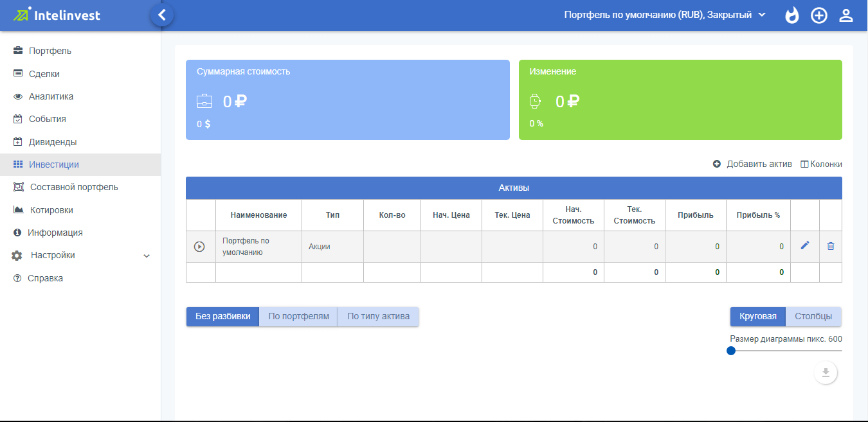The width and height of the screenshot is (868, 422).
Task: Open Дивиденды in the sidebar
Action: (x=53, y=142)
